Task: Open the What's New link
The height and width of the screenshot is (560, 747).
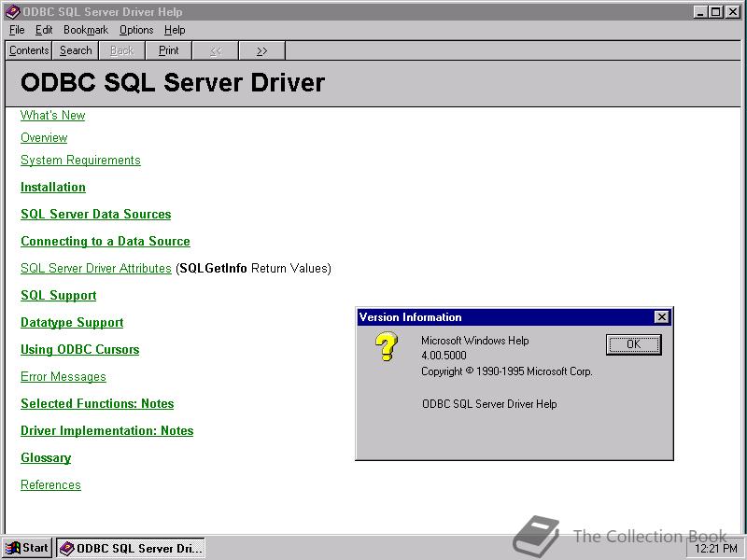Action: point(53,115)
